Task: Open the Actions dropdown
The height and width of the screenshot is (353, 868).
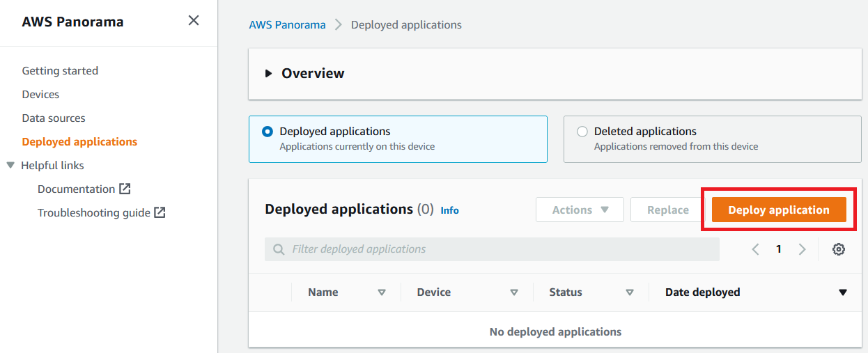Action: (580, 210)
